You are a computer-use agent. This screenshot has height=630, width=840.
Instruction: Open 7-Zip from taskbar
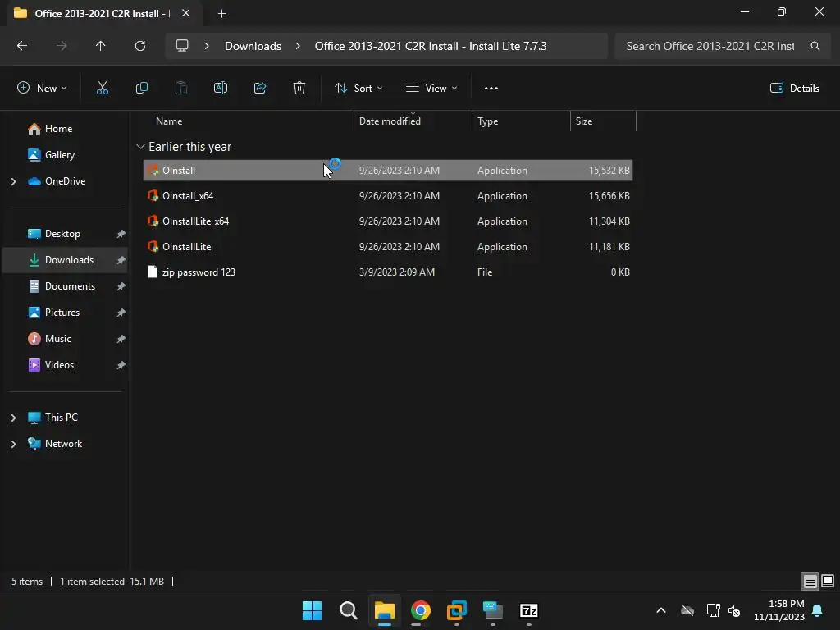[529, 610]
